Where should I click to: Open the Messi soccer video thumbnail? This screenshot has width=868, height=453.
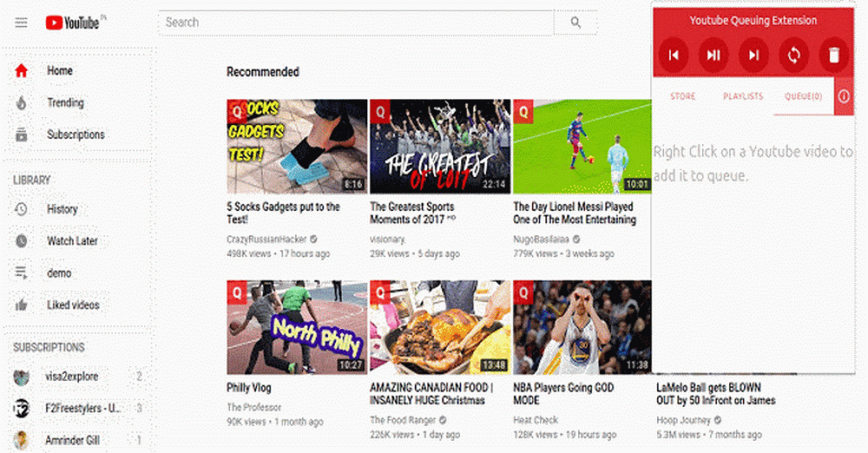click(x=582, y=147)
